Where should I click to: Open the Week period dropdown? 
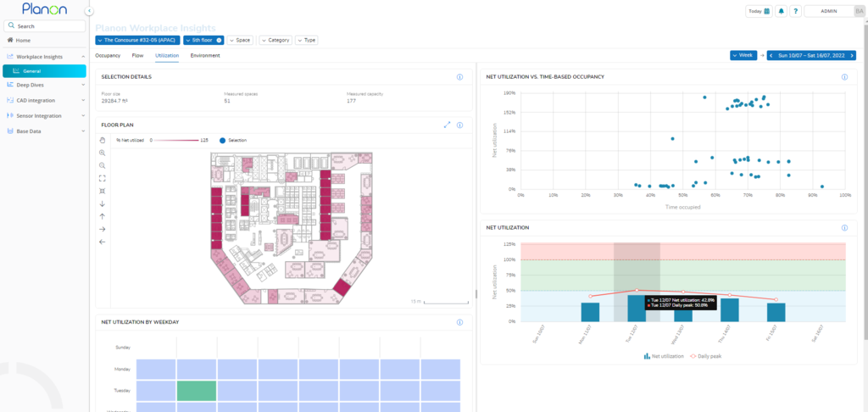pyautogui.click(x=743, y=55)
